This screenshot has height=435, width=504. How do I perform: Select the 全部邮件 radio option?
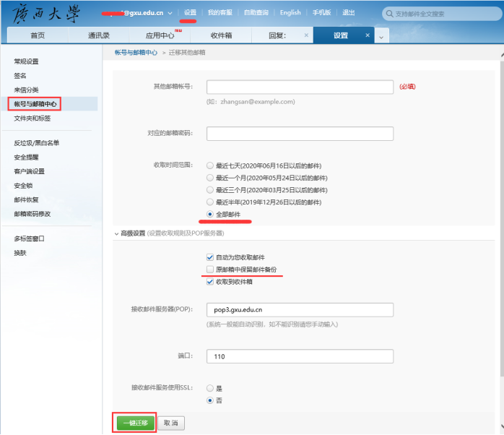pyautogui.click(x=210, y=215)
